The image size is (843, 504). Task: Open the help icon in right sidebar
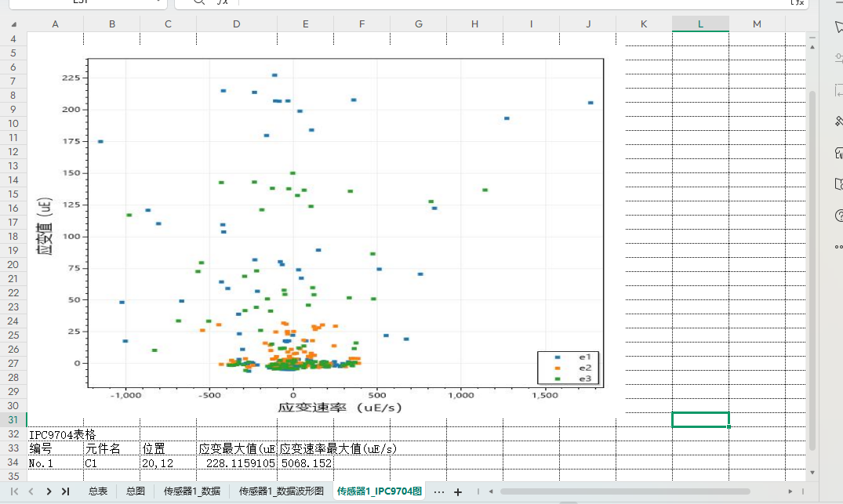[838, 216]
